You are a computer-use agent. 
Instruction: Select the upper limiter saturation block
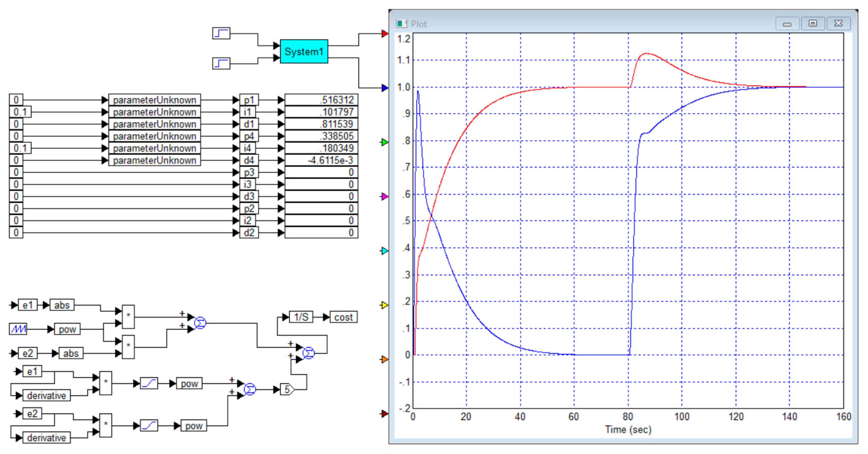tap(149, 383)
